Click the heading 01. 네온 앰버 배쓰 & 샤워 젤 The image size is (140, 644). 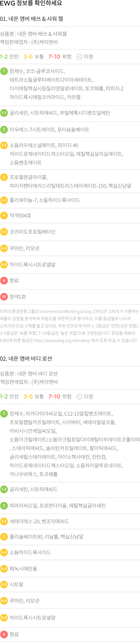coord(31,19)
